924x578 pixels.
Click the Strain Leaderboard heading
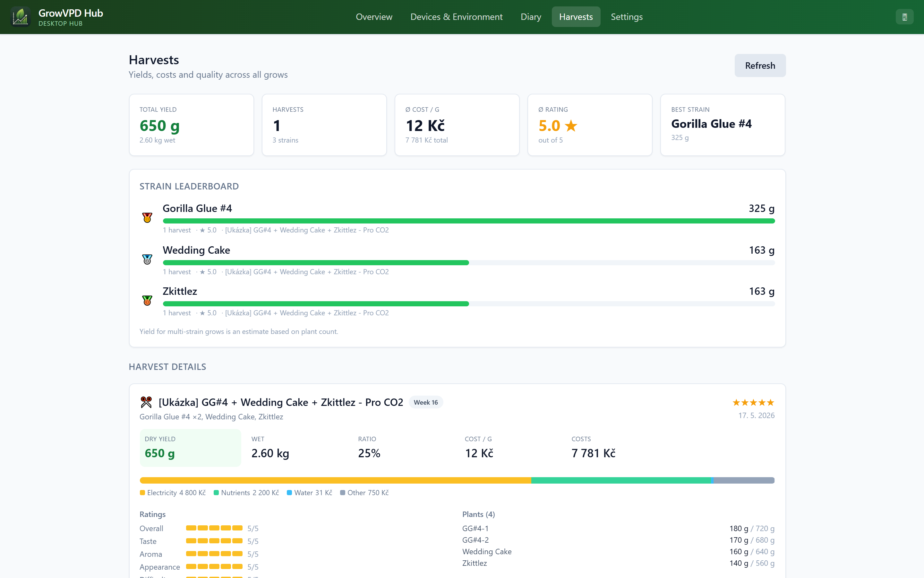point(189,186)
